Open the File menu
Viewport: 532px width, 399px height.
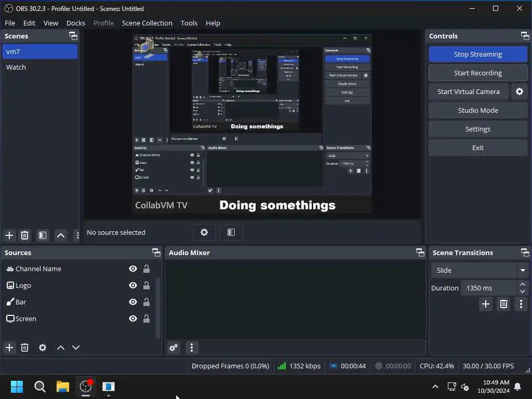10,23
